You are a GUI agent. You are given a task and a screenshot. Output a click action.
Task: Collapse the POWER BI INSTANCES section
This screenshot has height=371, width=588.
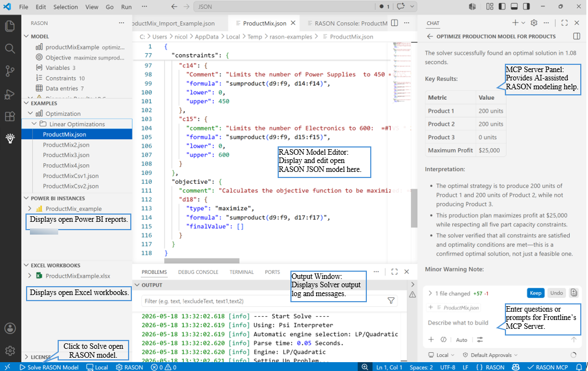[26, 198]
